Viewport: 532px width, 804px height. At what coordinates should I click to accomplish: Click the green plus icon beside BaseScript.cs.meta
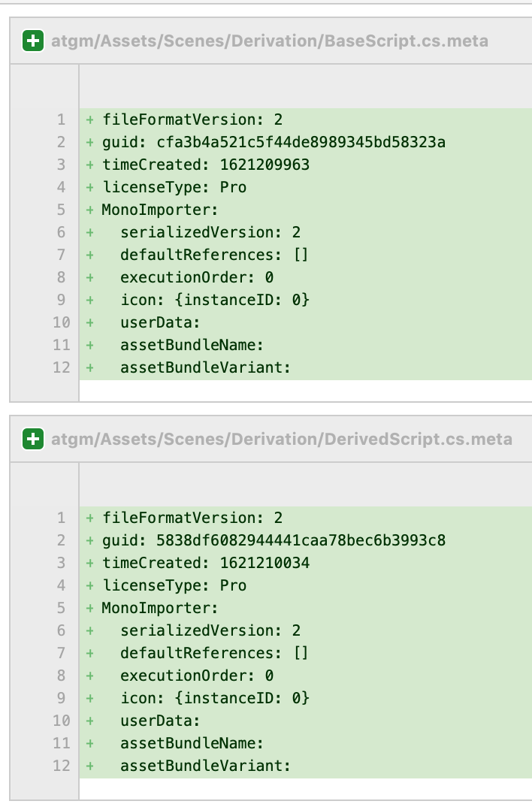33,41
